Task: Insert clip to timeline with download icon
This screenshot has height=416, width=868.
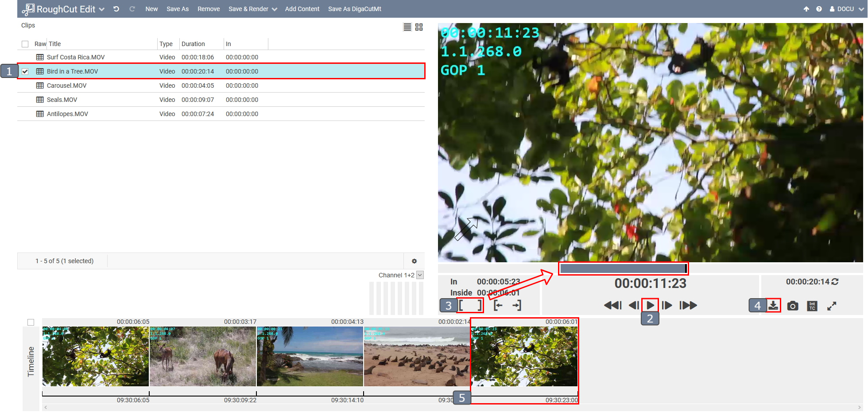Action: (x=773, y=306)
